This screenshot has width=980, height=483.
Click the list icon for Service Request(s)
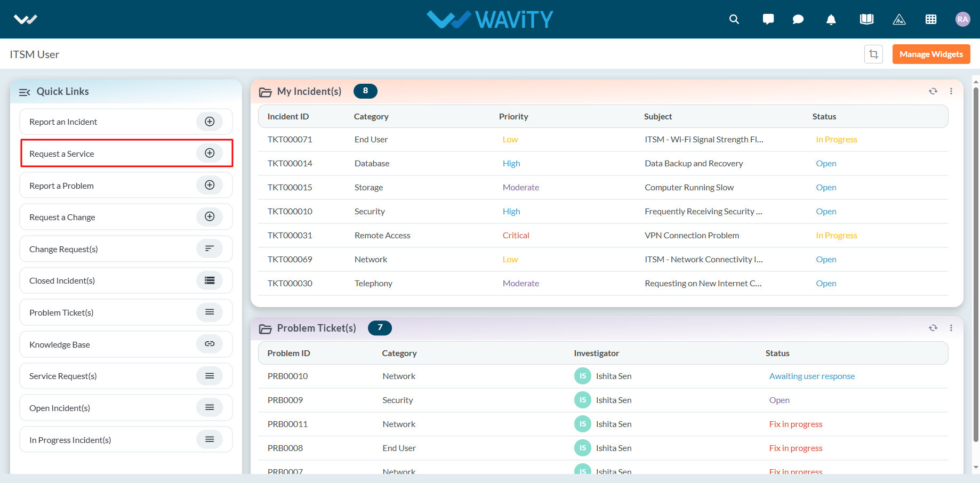pyautogui.click(x=210, y=376)
